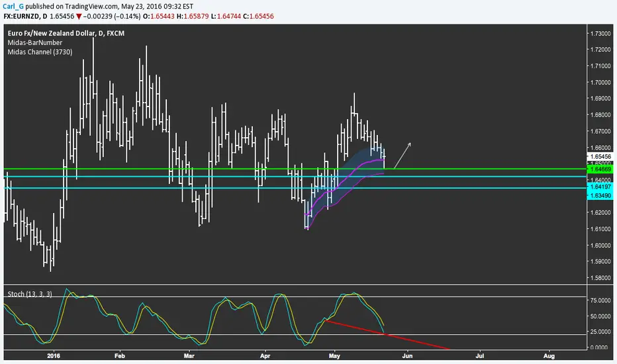Select the green horizontal support line

295,169
